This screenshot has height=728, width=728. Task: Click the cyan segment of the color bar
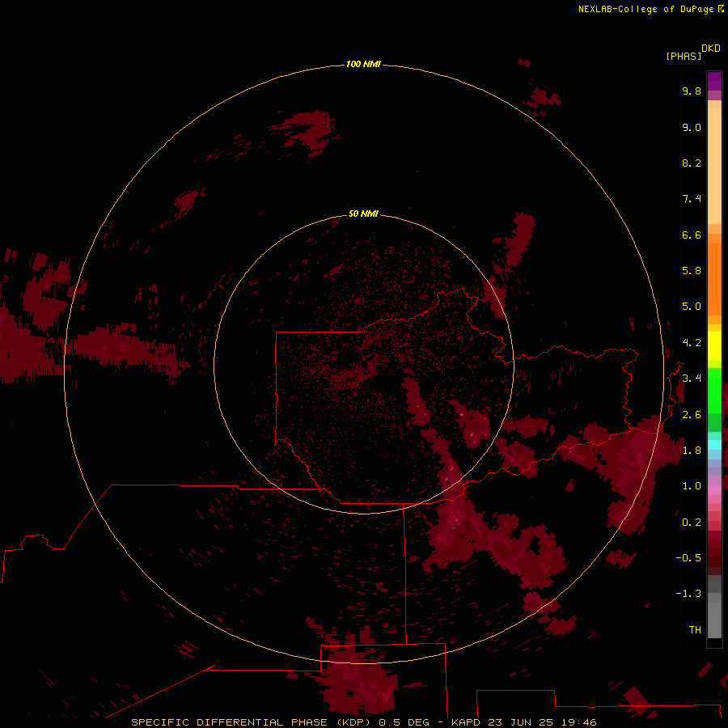point(714,444)
